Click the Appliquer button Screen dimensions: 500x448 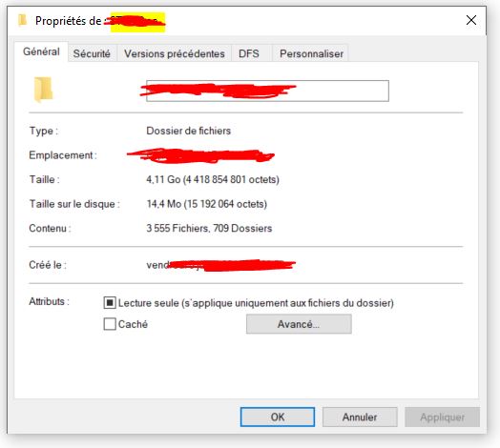443,417
